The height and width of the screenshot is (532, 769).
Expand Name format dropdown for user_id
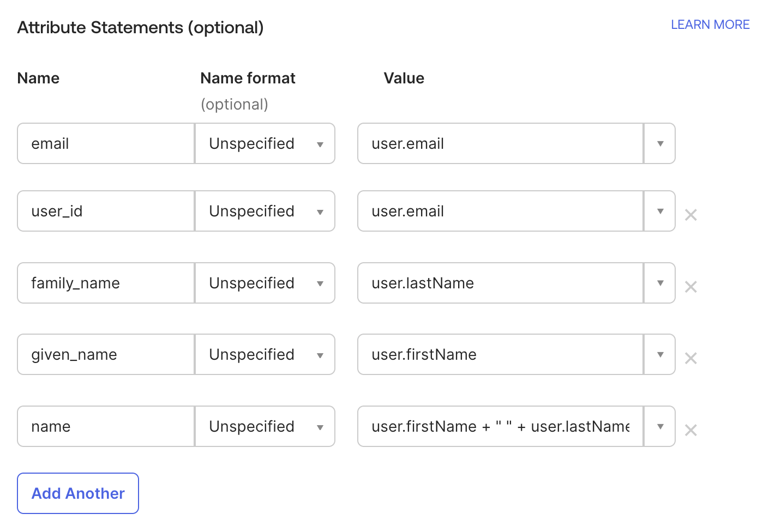265,211
